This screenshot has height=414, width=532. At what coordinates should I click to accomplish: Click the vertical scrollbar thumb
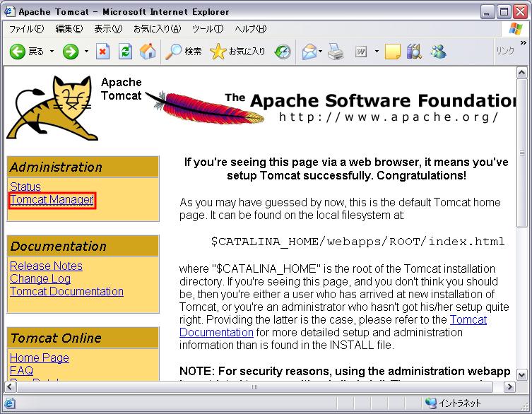(521, 153)
